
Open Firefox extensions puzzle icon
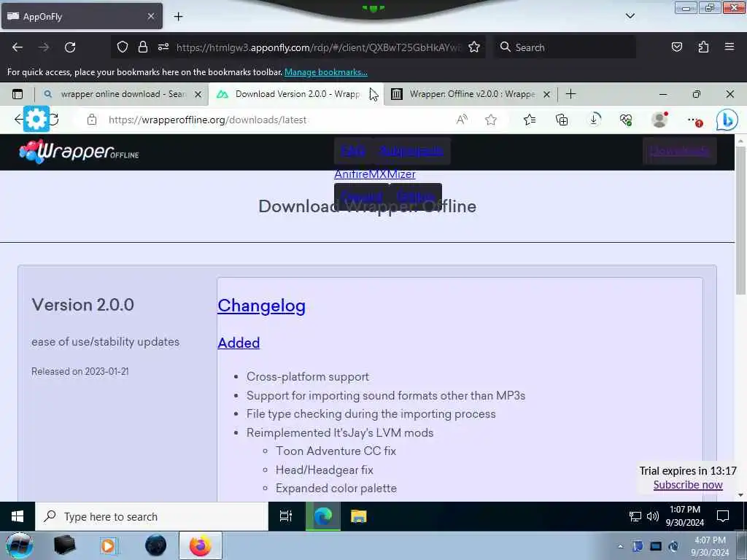point(703,47)
